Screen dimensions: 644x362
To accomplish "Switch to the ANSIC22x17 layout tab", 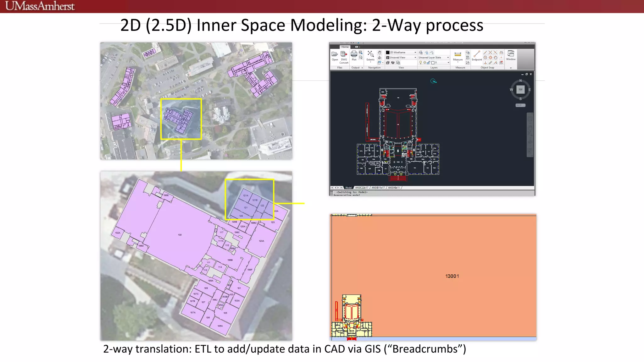I will 362,188.
